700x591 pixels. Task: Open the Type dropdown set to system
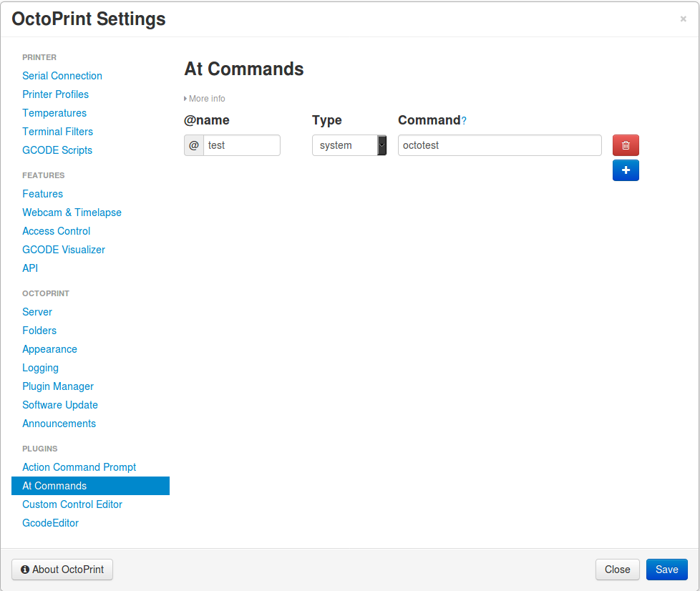(x=349, y=145)
